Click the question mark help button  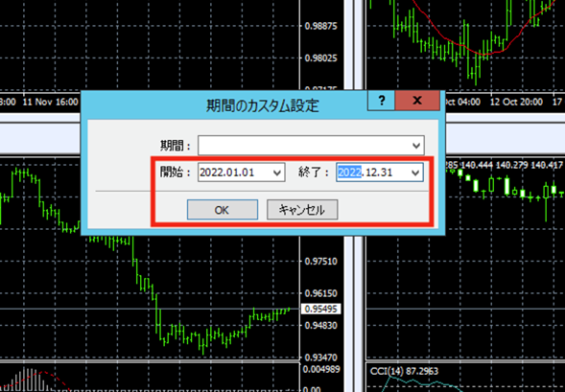point(381,101)
